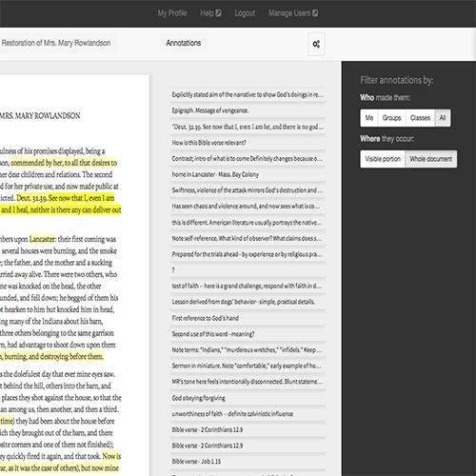
Task: Click highlighted passage 'Deut. 32.39. See now that I, even I am'
Action: 65,198
